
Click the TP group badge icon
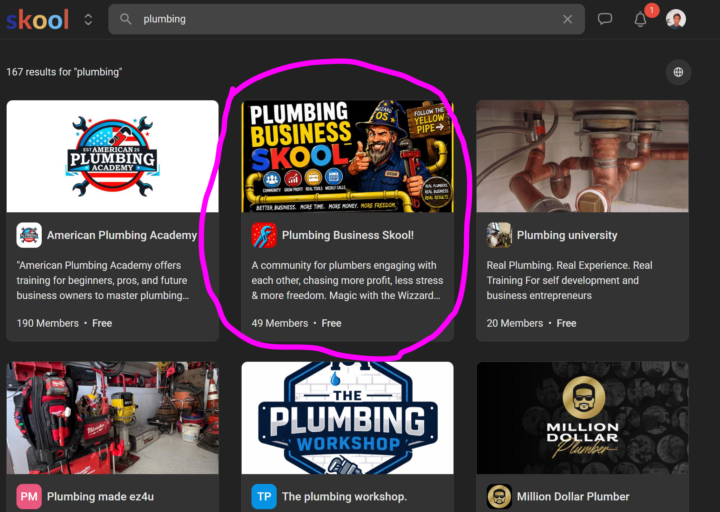(x=264, y=496)
